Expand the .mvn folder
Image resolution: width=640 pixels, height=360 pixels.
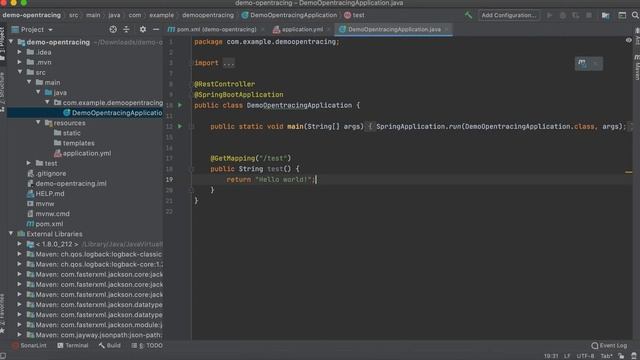point(20,62)
